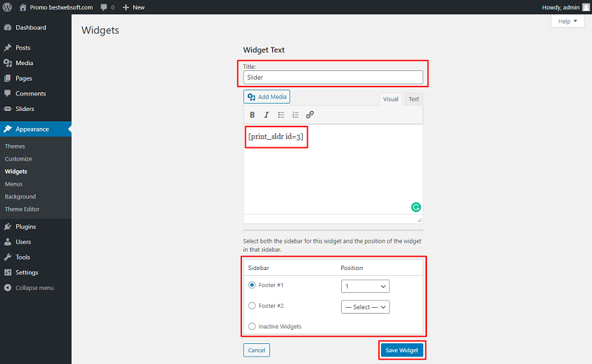Open the Footer #1 position dropdown
Screen dimensions: 592x364
click(x=365, y=286)
